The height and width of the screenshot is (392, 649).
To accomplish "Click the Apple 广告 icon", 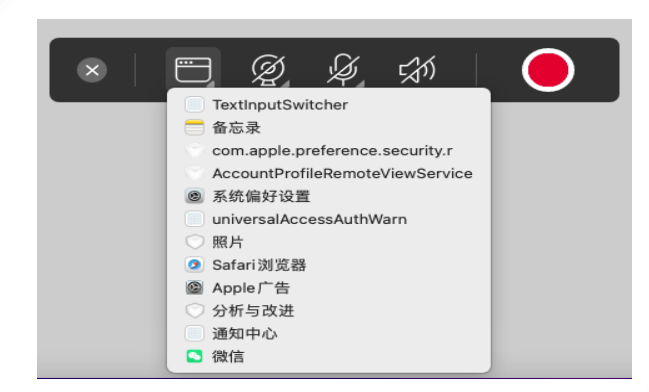I will pos(194,288).
